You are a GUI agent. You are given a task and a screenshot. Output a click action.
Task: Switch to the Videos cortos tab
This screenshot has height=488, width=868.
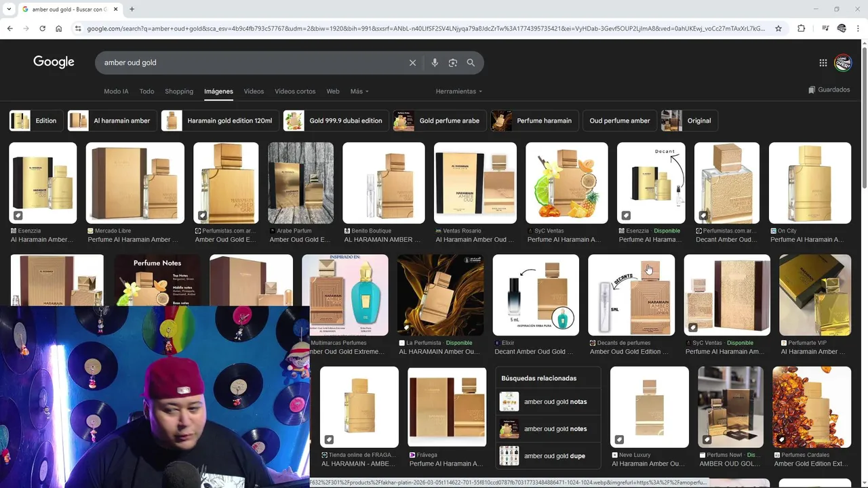(x=295, y=91)
